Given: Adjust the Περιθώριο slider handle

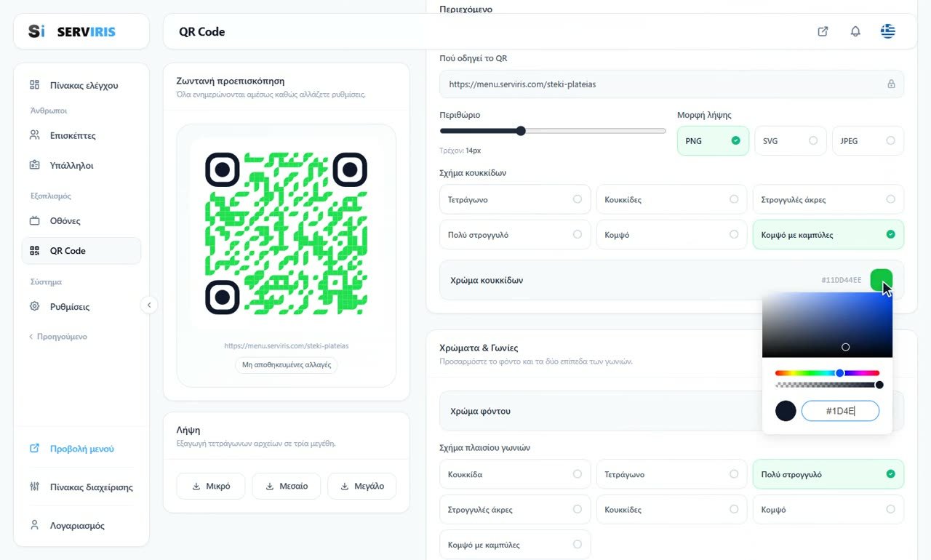Looking at the screenshot, I should pos(521,131).
